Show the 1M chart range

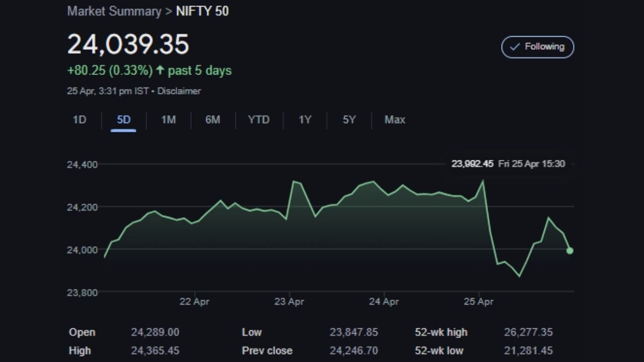168,120
